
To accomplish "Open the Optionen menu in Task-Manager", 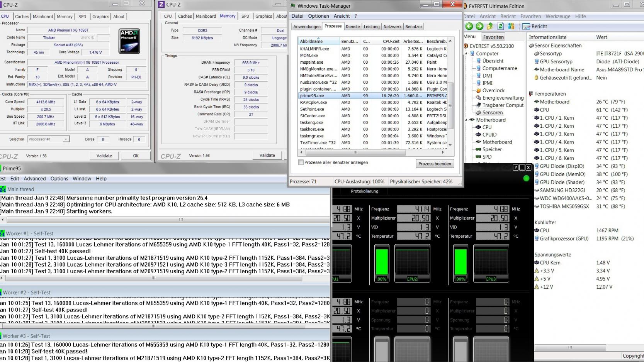I will coord(318,16).
